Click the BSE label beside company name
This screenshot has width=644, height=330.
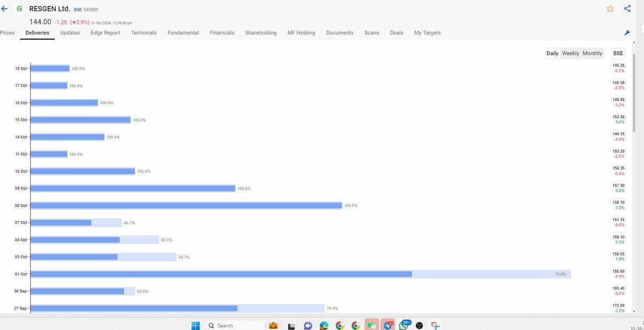click(x=78, y=10)
